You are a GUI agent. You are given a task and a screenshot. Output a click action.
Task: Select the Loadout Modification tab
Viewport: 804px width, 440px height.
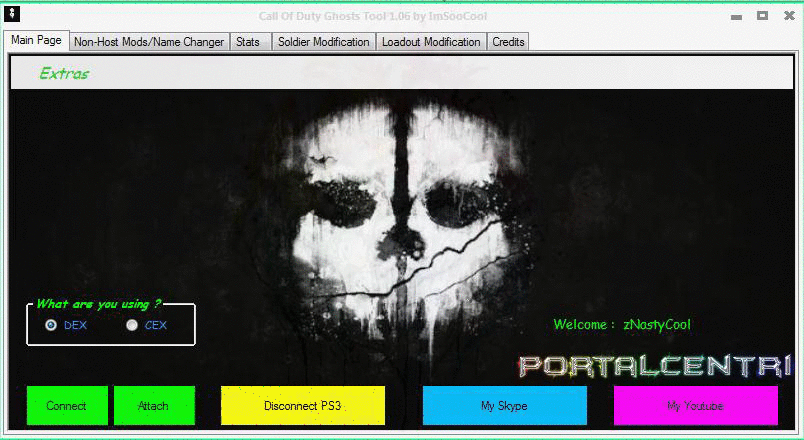(x=431, y=42)
